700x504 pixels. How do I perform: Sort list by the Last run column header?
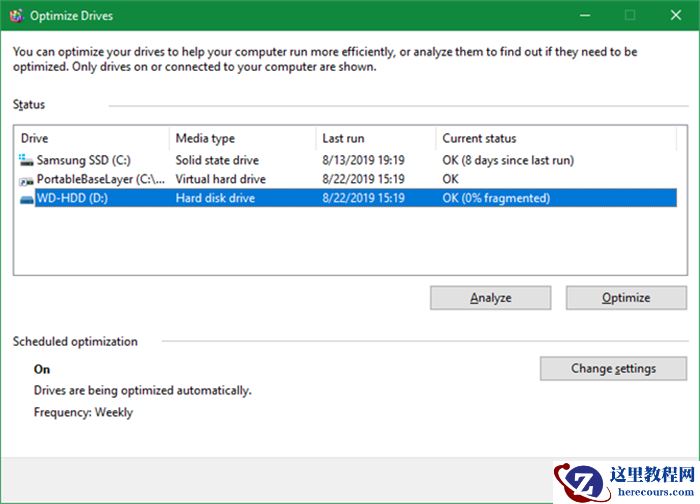point(376,138)
